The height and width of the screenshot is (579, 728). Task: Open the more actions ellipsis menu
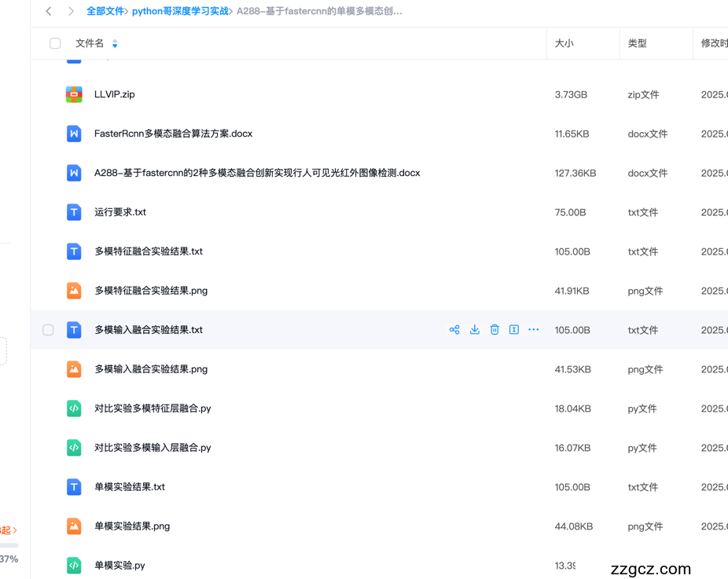point(534,329)
